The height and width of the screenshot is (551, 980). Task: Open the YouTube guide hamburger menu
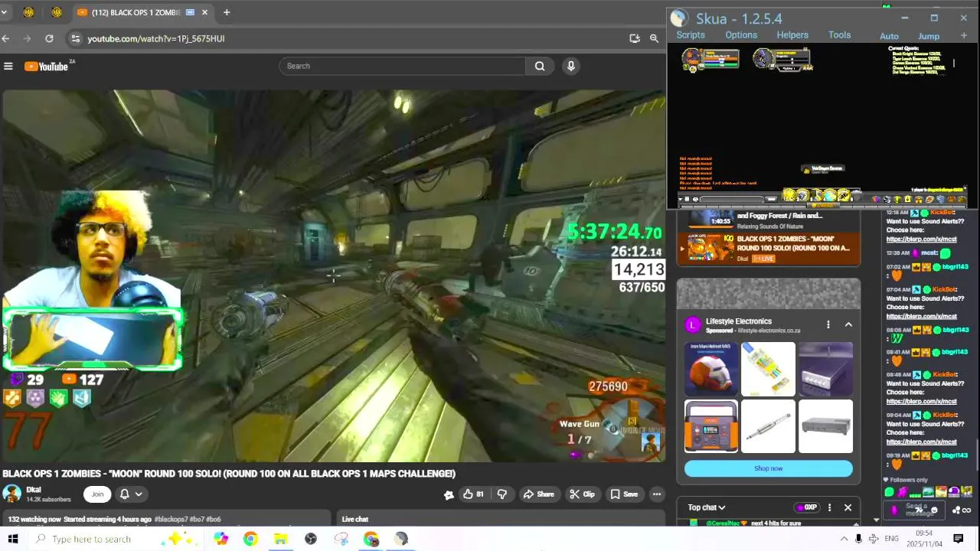pyautogui.click(x=8, y=66)
